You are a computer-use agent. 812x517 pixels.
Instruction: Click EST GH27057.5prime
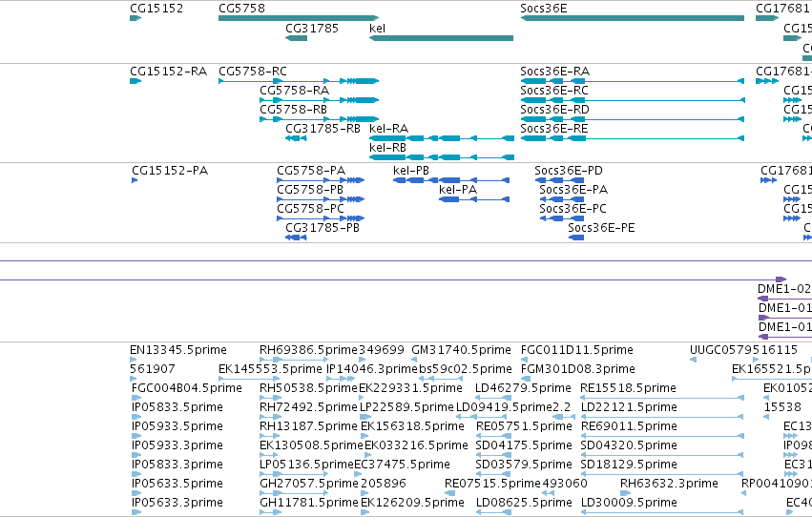tap(309, 484)
